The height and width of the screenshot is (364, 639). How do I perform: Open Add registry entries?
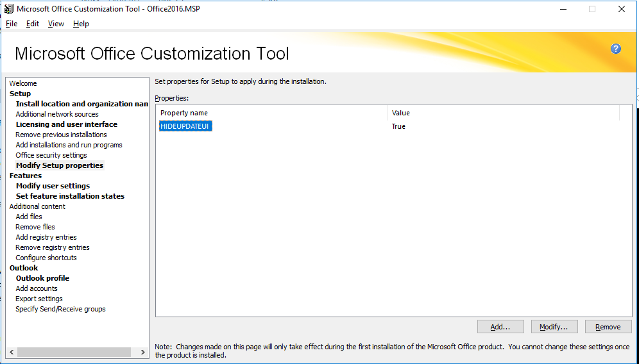(x=46, y=237)
